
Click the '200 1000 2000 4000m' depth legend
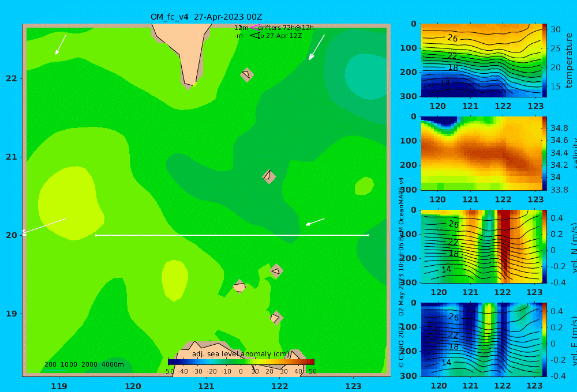84,364
